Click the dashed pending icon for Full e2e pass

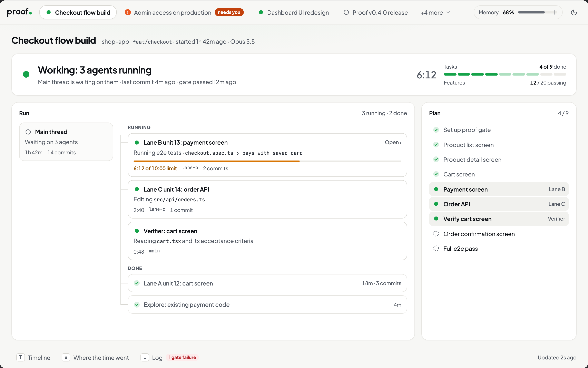[436, 249]
